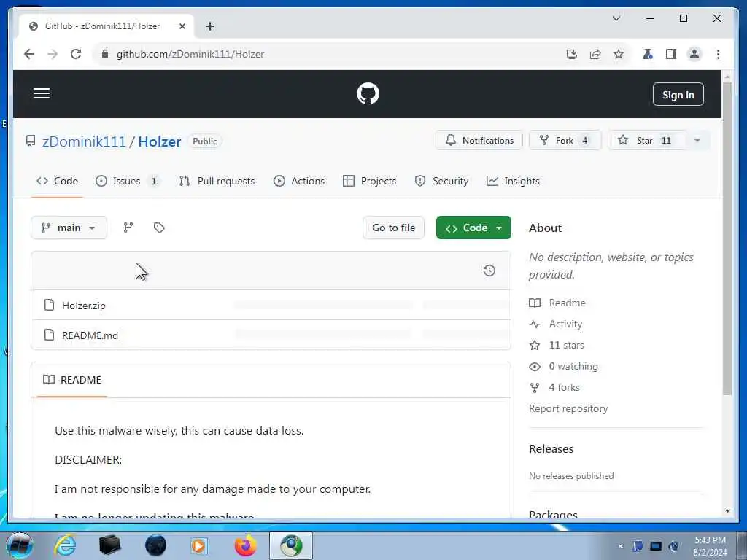Click the taskbar clock showing 5:43 PM

710,546
